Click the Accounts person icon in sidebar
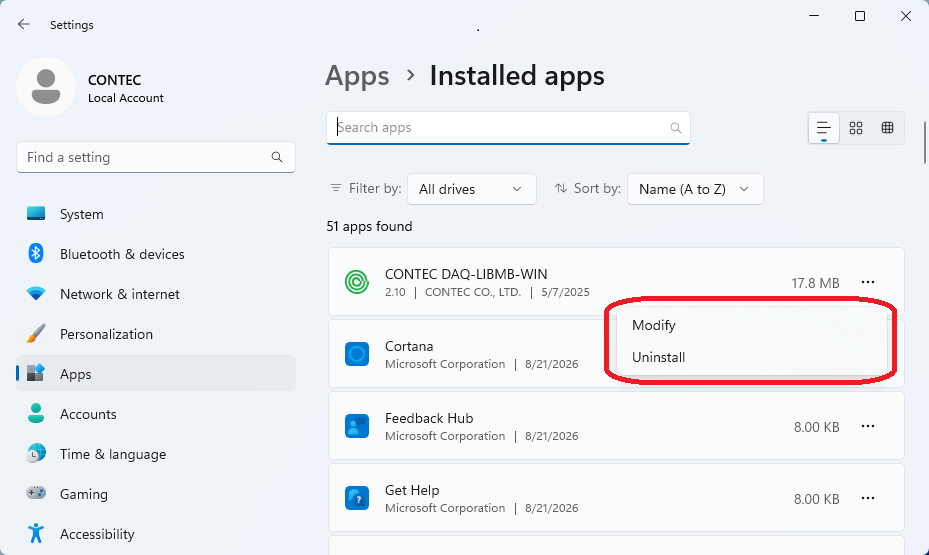 pyautogui.click(x=36, y=413)
